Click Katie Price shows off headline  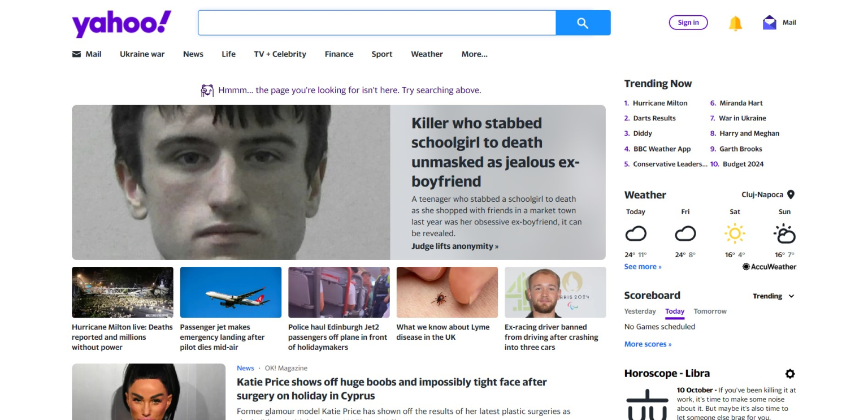tap(392, 389)
